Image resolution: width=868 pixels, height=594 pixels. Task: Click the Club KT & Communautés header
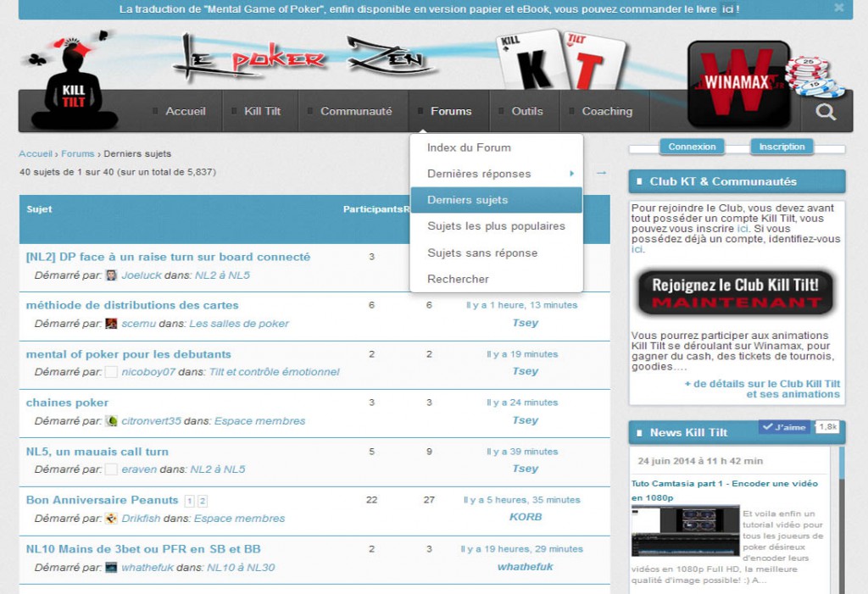pos(737,181)
